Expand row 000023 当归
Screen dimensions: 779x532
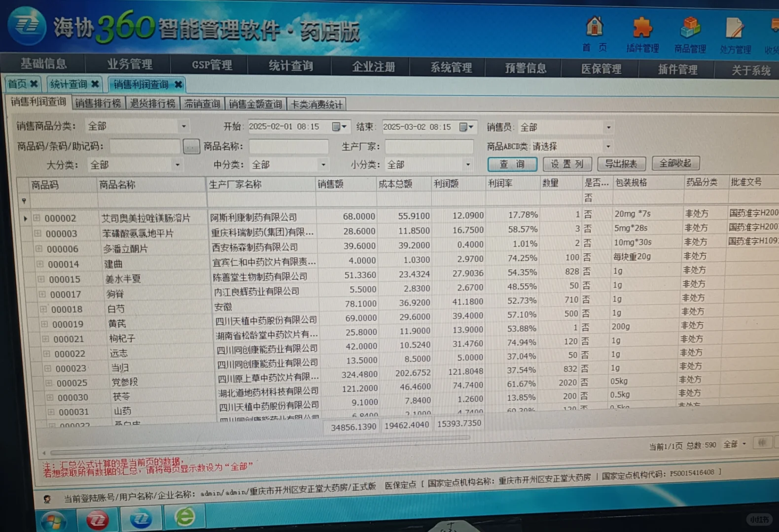[x=48, y=368]
